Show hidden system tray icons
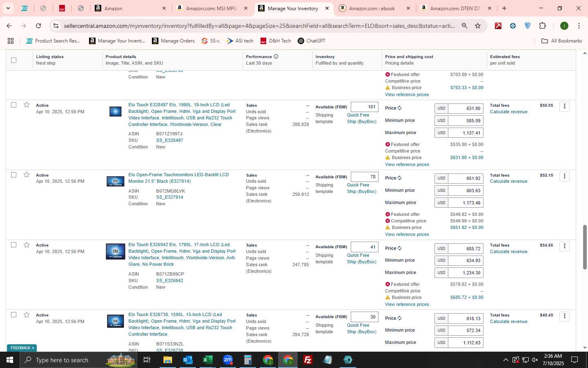This screenshot has height=368, width=588. coord(506,360)
